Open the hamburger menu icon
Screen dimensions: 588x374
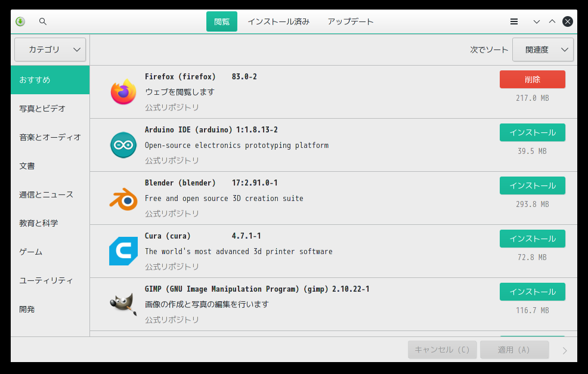pos(514,21)
